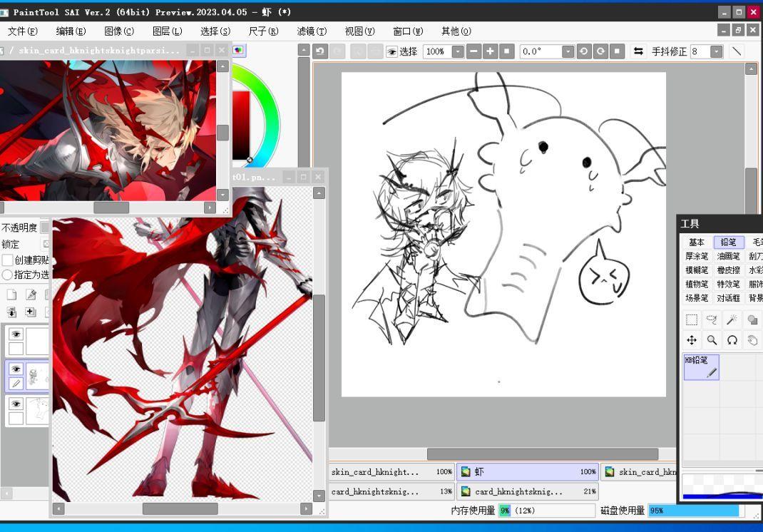
Task: Open the 文件 menu
Action: [x=22, y=31]
